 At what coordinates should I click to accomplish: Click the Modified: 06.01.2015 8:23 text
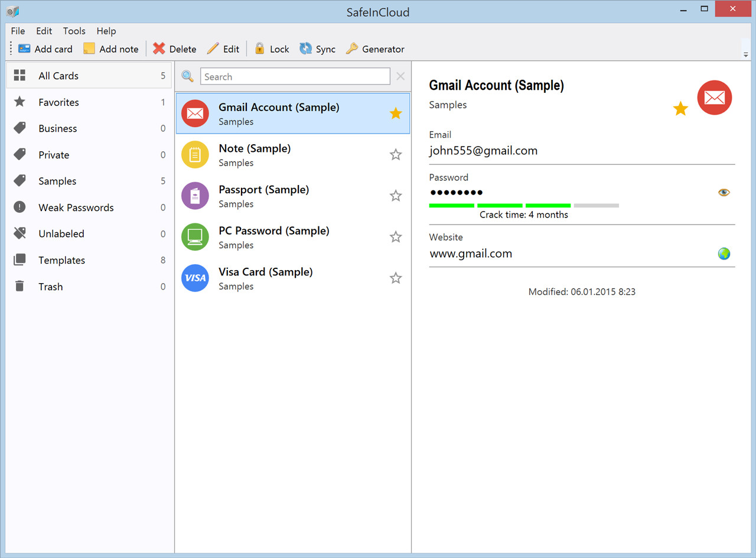[582, 291]
